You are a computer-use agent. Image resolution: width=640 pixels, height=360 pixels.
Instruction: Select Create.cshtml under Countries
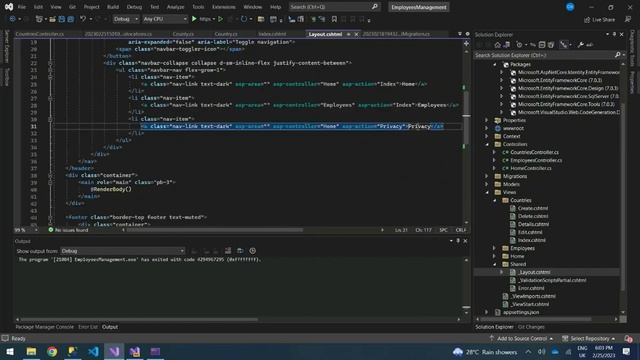tap(533, 209)
